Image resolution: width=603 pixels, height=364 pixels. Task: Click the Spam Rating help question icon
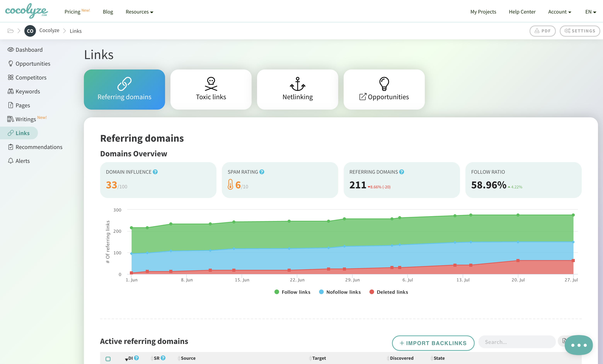[262, 172]
